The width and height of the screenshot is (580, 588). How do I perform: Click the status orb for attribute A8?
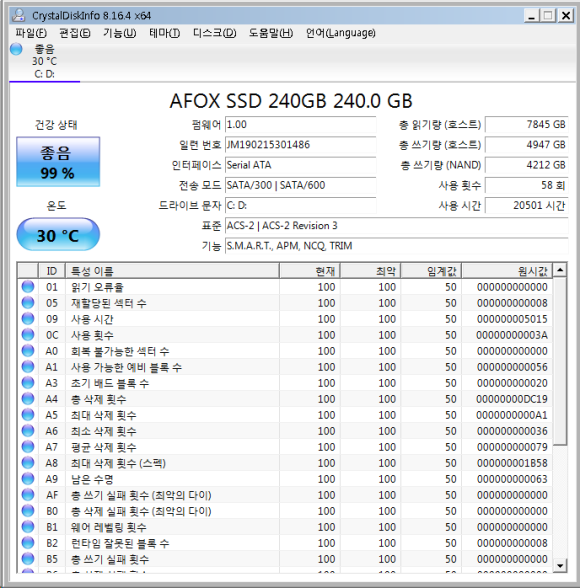tap(28, 463)
